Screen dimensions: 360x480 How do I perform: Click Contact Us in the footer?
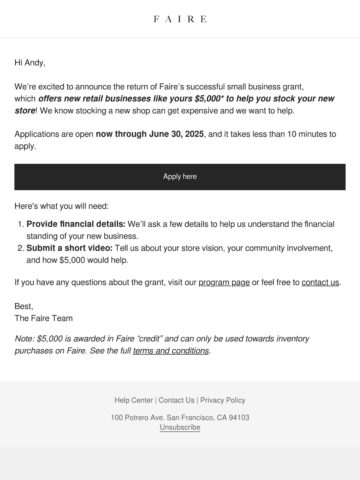pyautogui.click(x=176, y=400)
